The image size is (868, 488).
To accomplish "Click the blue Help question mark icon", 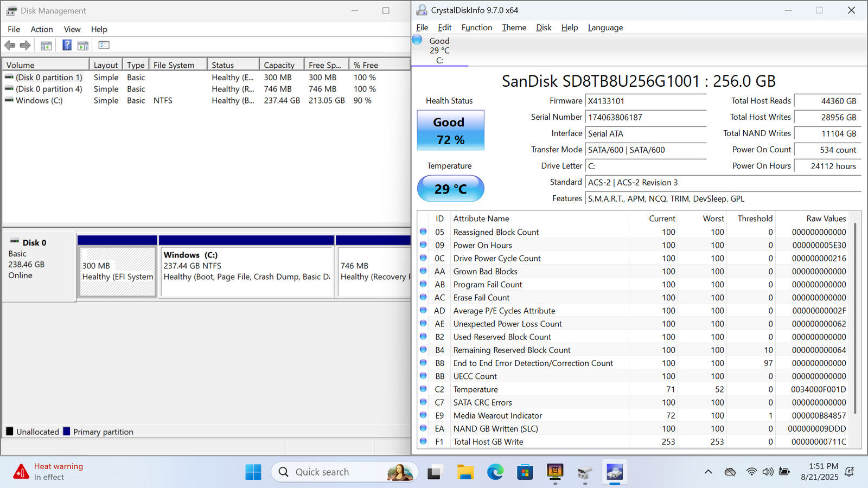I will (x=67, y=46).
